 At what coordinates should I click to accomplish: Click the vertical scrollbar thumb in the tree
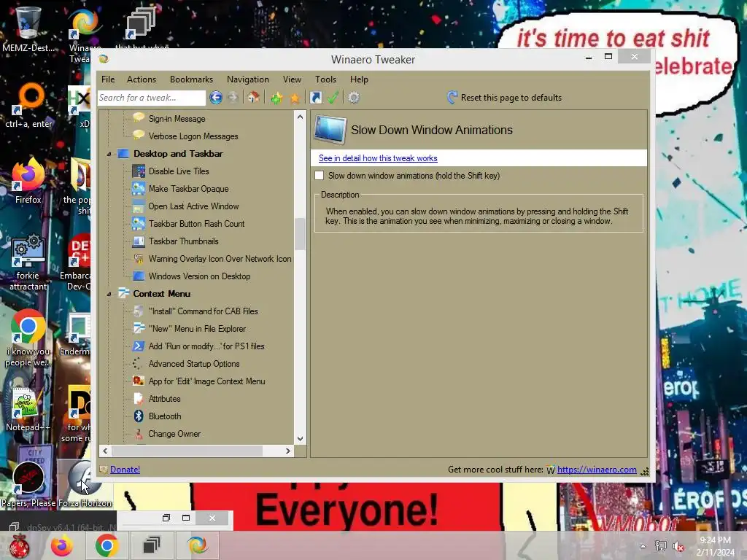click(x=300, y=234)
